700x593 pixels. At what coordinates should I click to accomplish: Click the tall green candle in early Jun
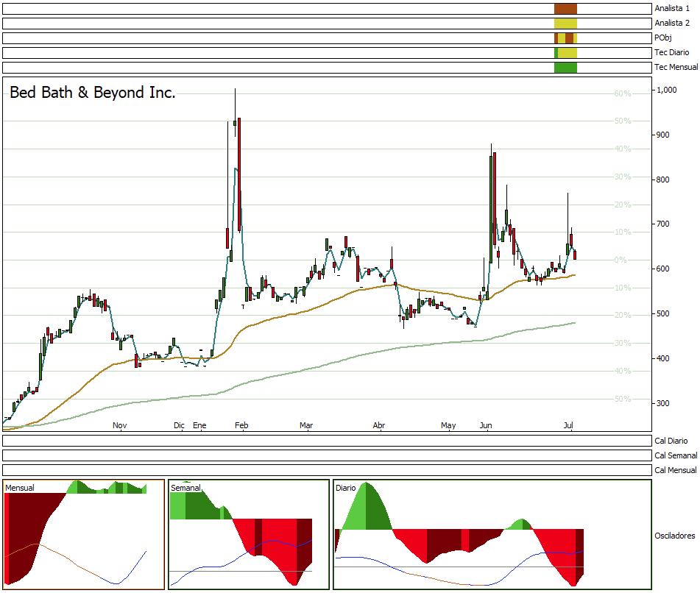pos(491,209)
